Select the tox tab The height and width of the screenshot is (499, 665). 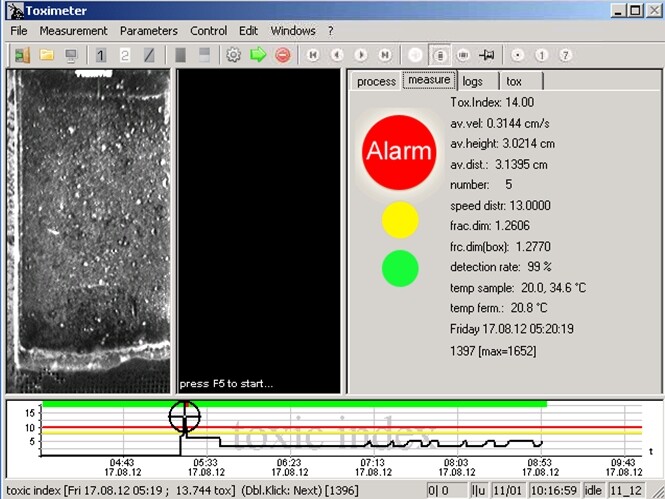514,82
